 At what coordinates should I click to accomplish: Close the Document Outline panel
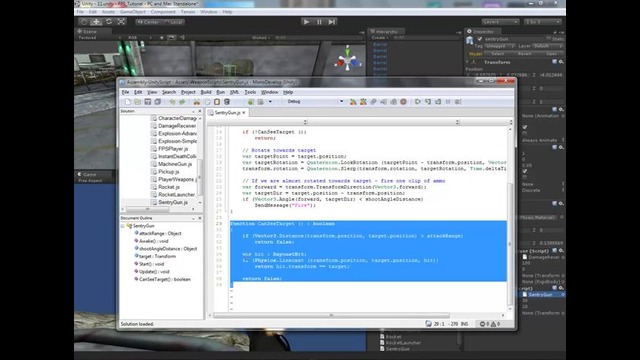[200, 218]
